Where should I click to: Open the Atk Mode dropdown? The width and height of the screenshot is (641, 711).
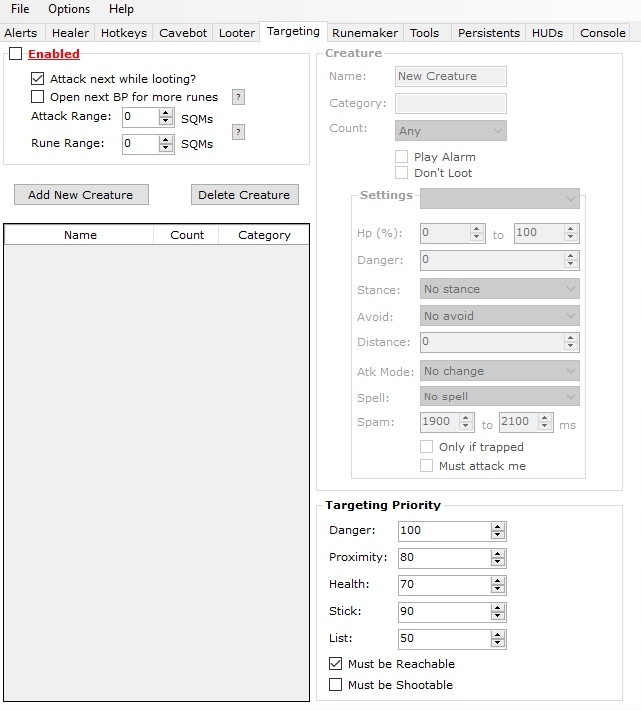click(x=500, y=371)
